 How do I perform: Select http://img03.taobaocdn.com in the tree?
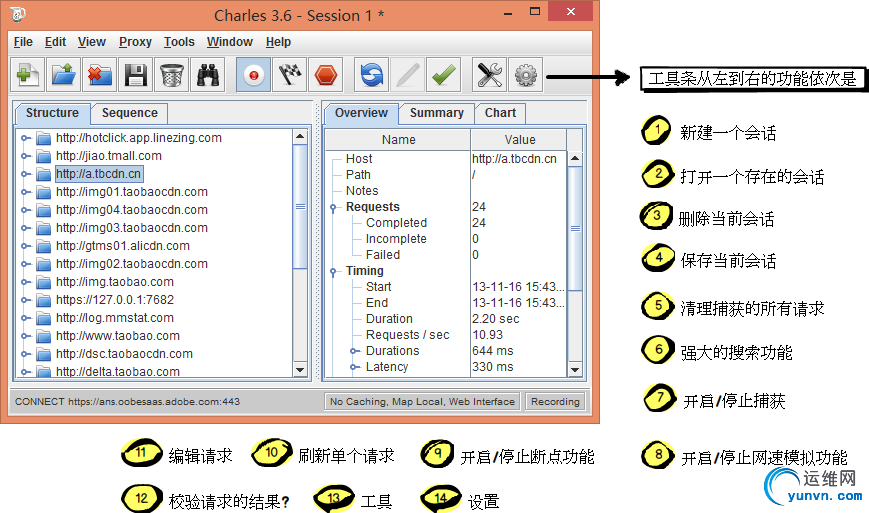(132, 228)
